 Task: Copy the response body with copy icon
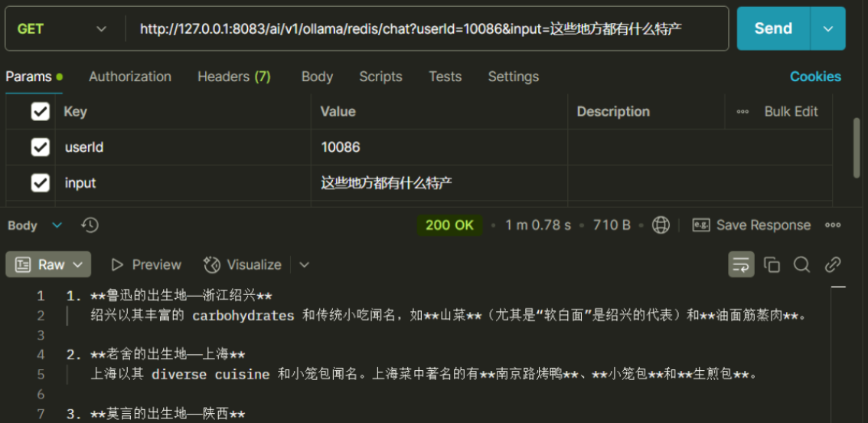[x=772, y=265]
